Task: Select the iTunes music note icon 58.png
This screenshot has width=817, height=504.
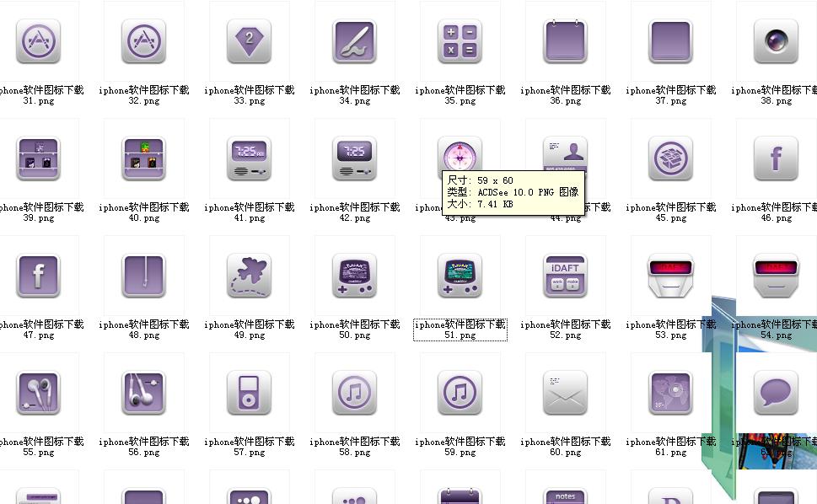Action: (x=354, y=393)
